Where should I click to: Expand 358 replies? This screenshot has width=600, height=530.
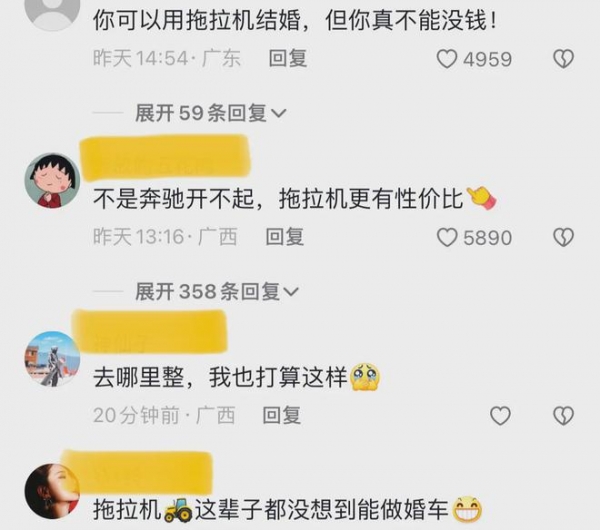217,292
